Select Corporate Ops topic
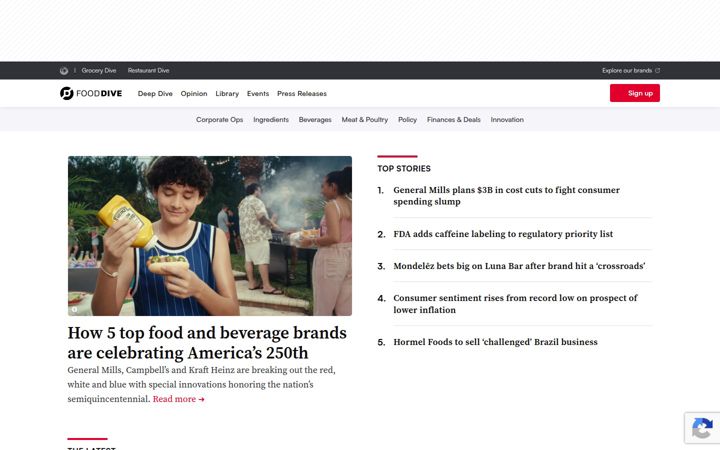 coord(219,120)
